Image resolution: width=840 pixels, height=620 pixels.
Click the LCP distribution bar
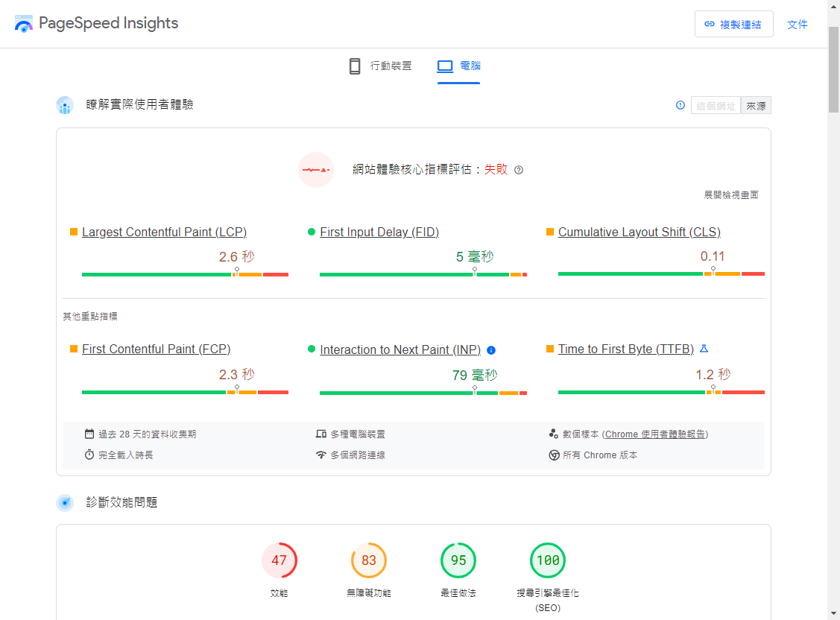point(186,275)
